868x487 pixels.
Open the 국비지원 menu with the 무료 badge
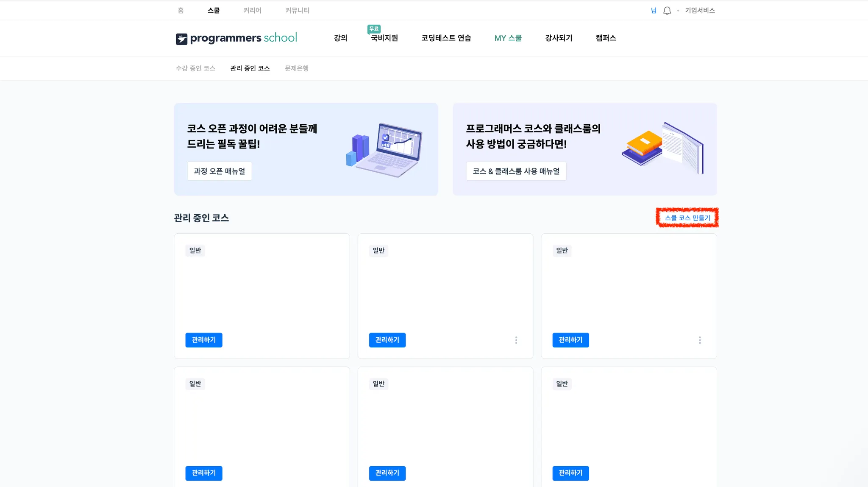coord(384,38)
